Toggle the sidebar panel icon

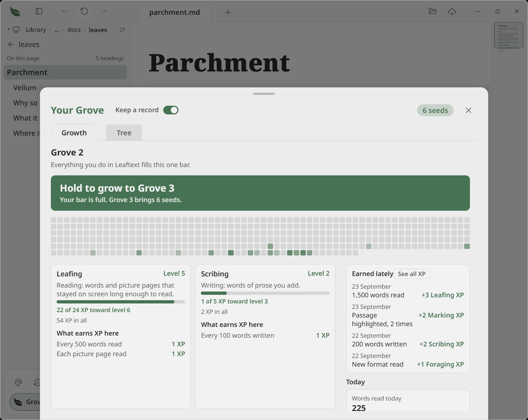click(39, 12)
